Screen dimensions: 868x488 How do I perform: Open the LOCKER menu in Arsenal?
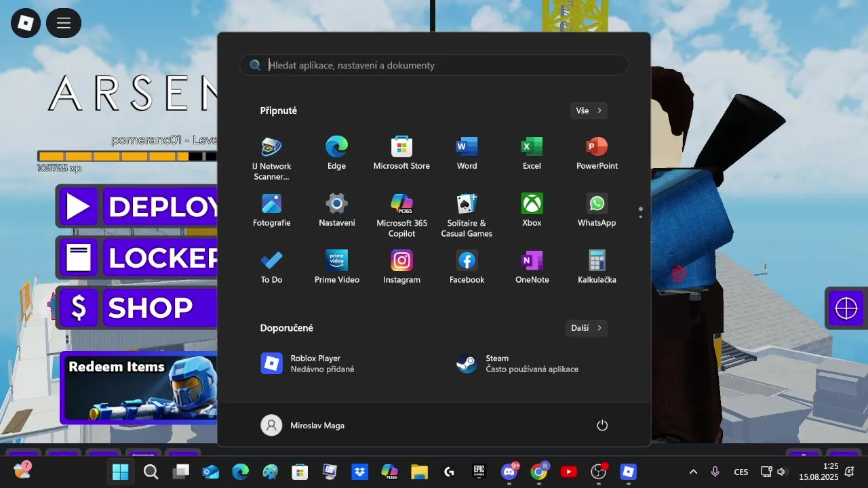tap(138, 258)
